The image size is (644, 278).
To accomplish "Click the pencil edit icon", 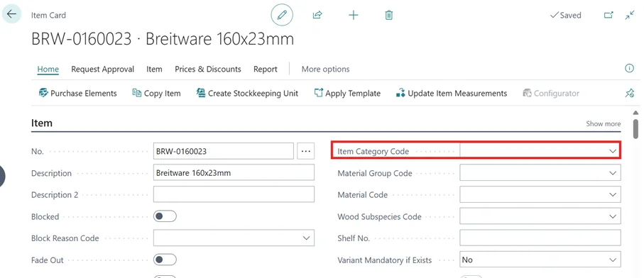I will [x=282, y=15].
